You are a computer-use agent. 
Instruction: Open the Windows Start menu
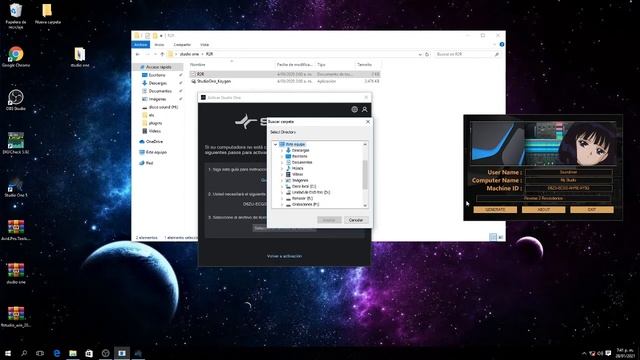click(x=8, y=353)
